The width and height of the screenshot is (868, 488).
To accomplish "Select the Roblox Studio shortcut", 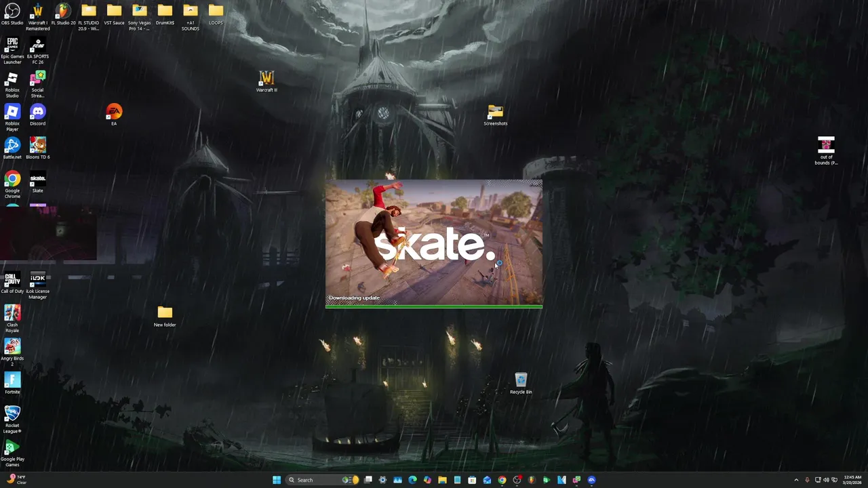I will tap(12, 85).
